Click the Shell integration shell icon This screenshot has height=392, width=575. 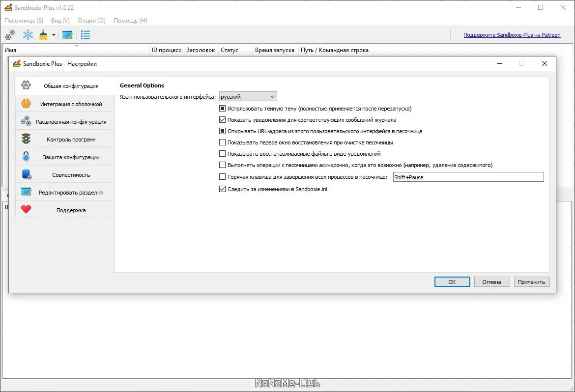click(x=26, y=104)
